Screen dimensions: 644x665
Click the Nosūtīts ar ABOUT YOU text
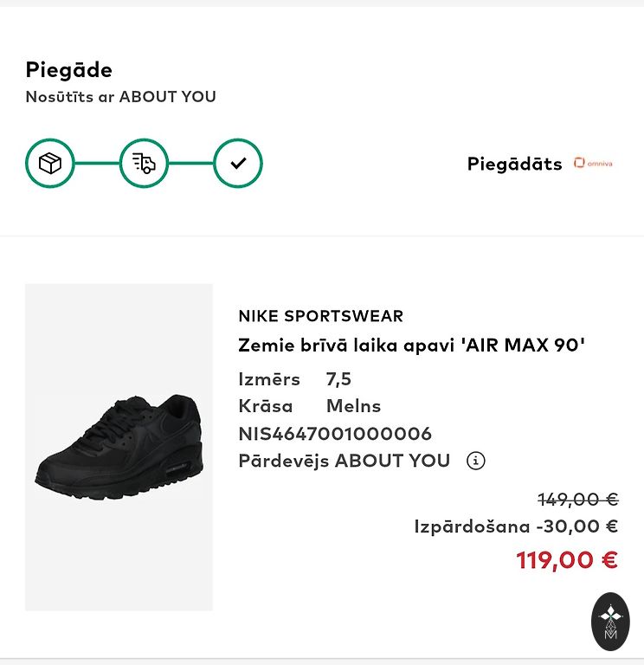120,97
